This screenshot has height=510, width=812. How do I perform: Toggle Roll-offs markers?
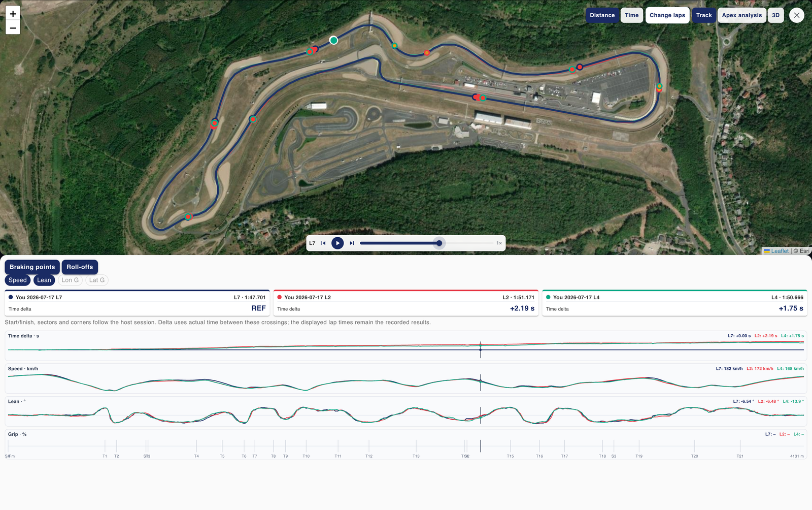[80, 267]
